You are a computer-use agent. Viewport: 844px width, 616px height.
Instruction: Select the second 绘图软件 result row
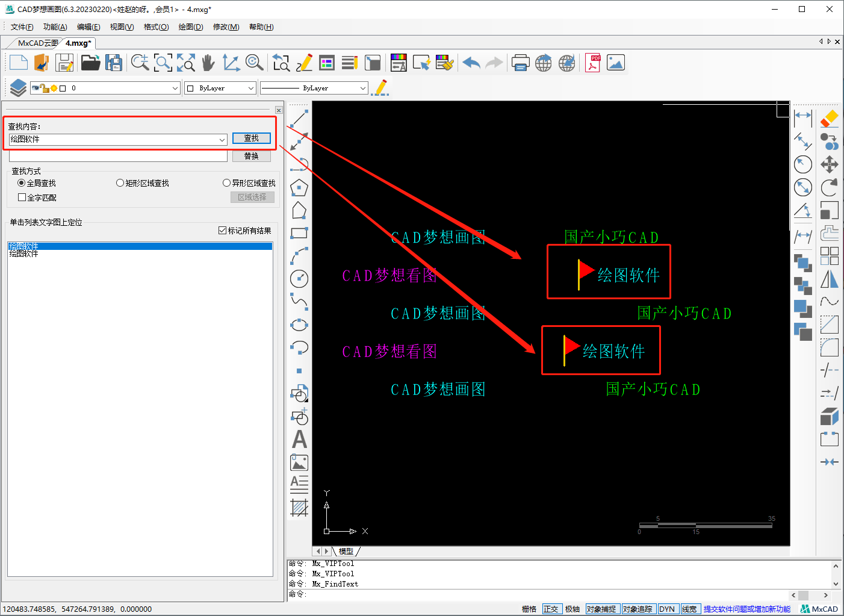pos(140,254)
